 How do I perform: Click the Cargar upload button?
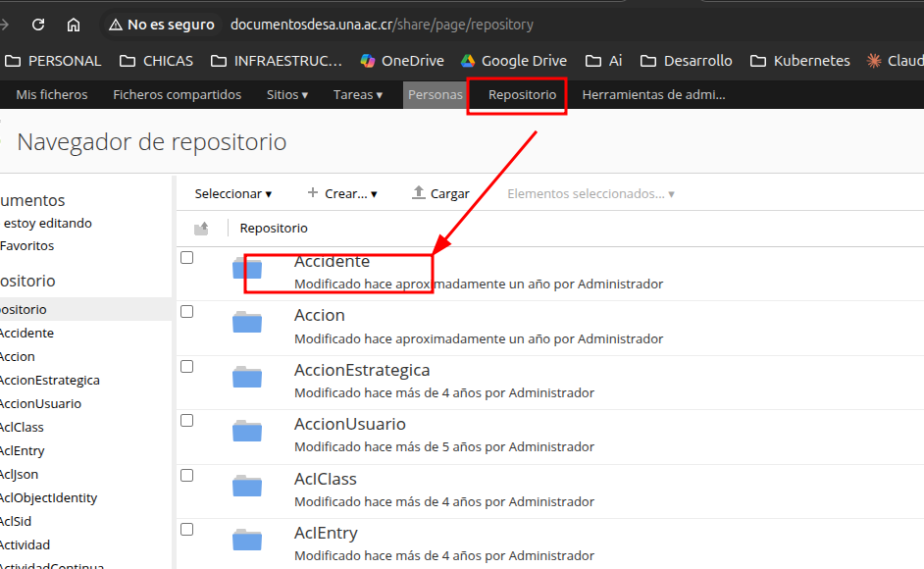coord(440,193)
